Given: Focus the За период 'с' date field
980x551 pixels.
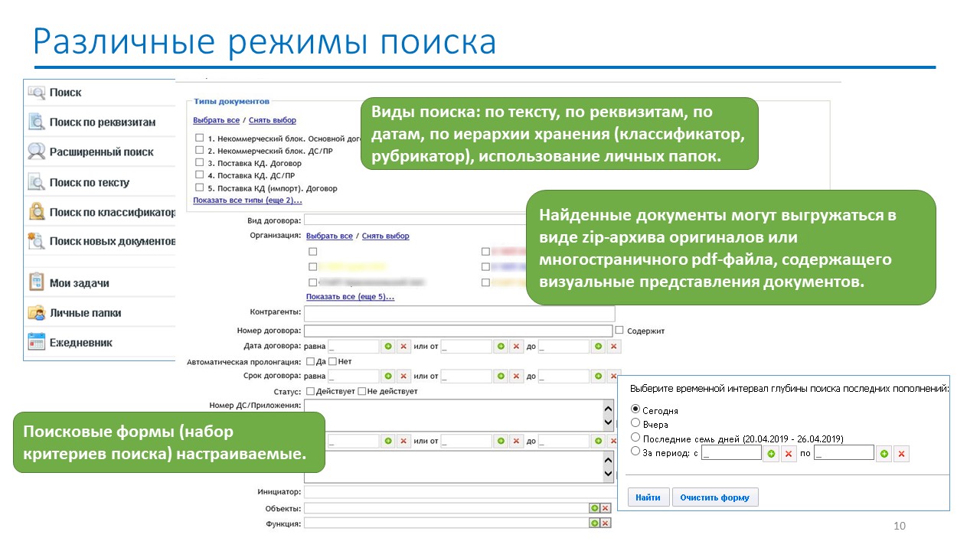Looking at the screenshot, I should 732,453.
